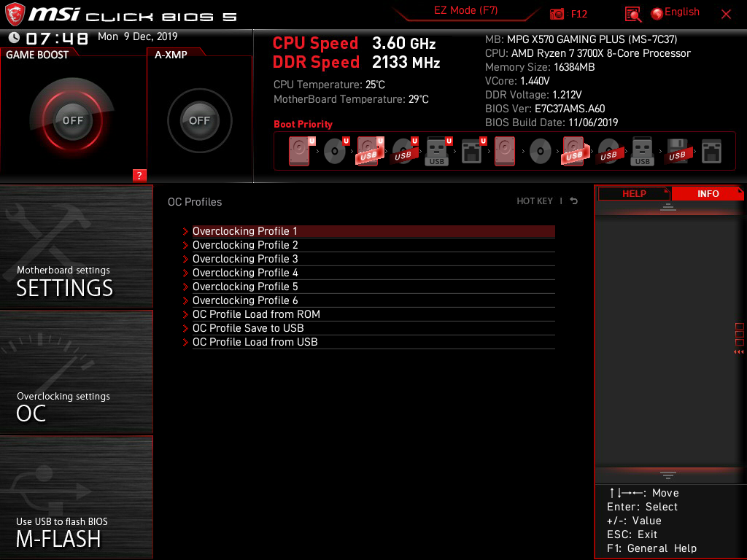Expand Overclocking Profile 1 arrow

pyautogui.click(x=186, y=231)
